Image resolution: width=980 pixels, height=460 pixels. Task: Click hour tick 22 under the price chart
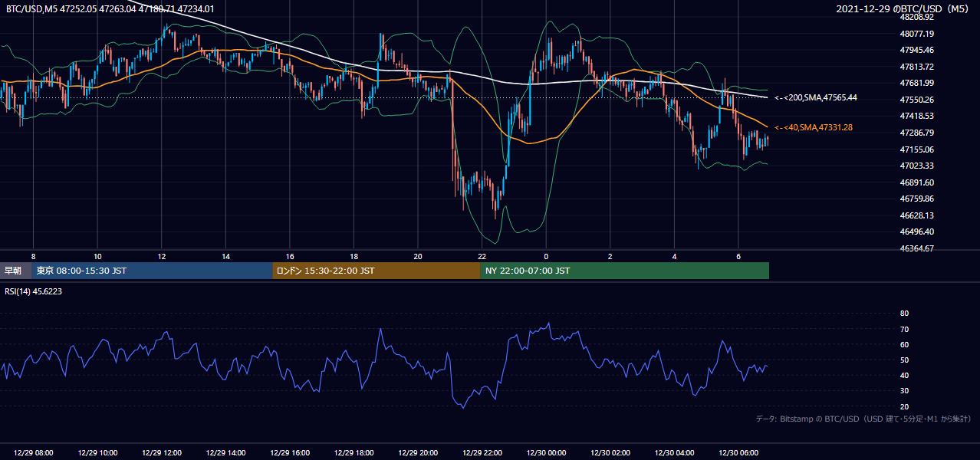point(482,256)
